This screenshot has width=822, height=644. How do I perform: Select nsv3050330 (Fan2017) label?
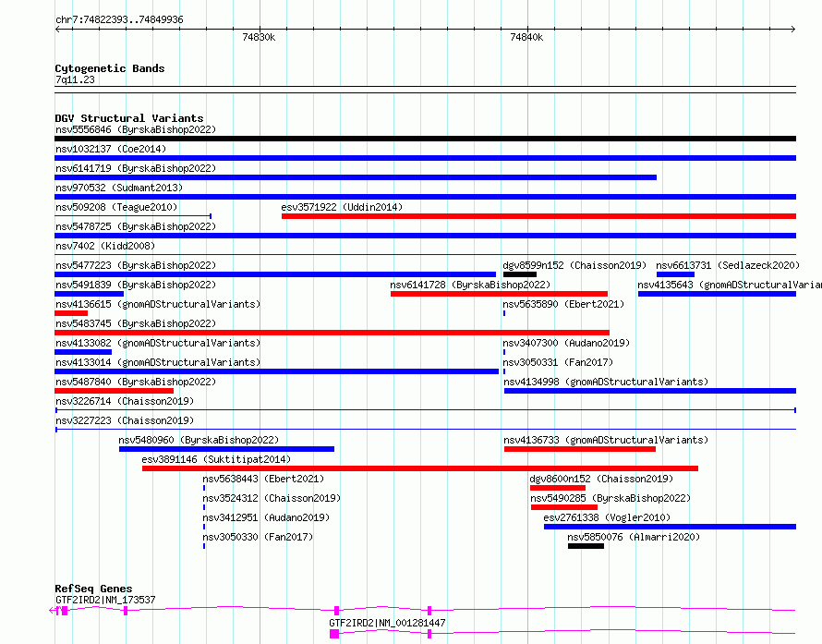(258, 537)
